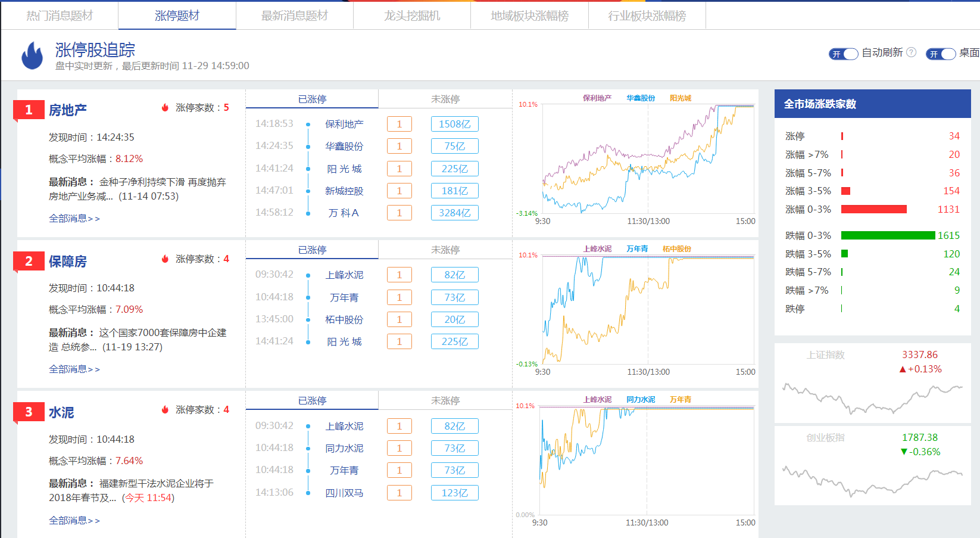Expand 全部消息 under 保障房

coord(74,369)
